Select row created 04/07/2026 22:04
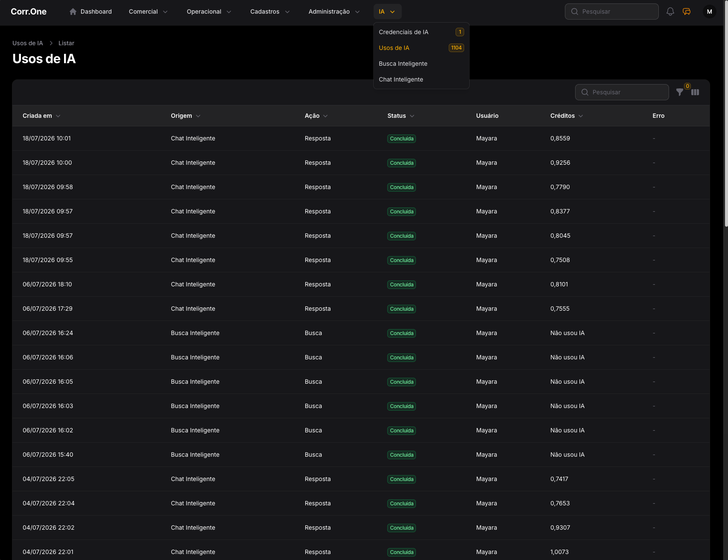The image size is (728, 560). [361, 503]
